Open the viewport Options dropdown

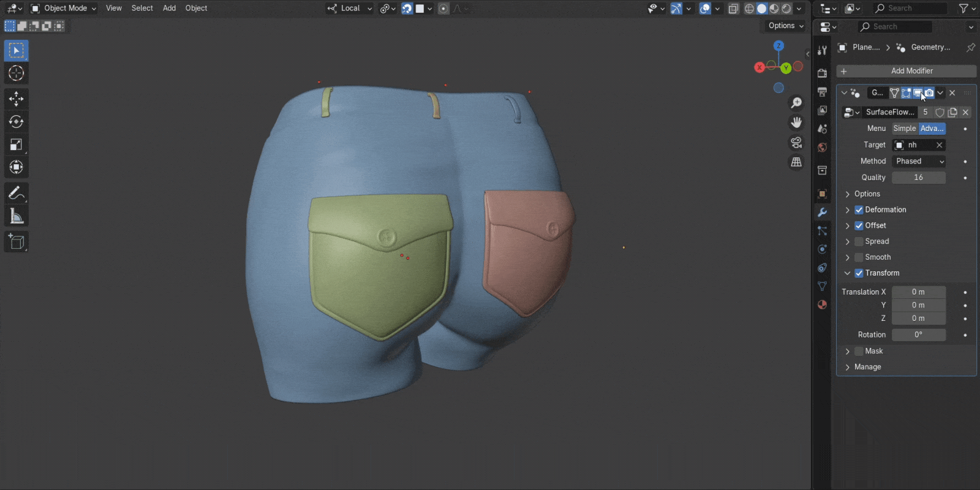tap(786, 26)
